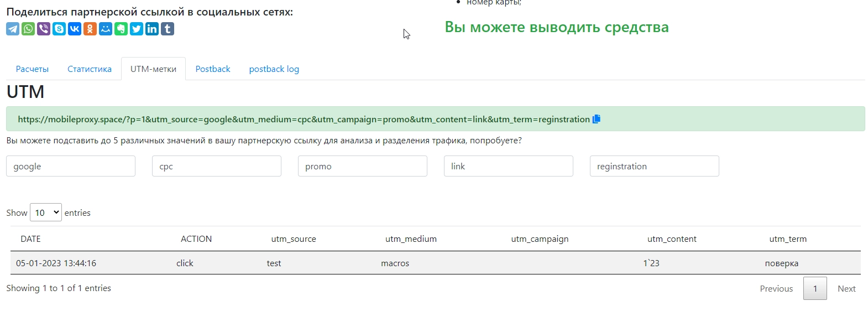The height and width of the screenshot is (311, 868).
Task: Focus the 'google' utm_source field
Action: [71, 166]
